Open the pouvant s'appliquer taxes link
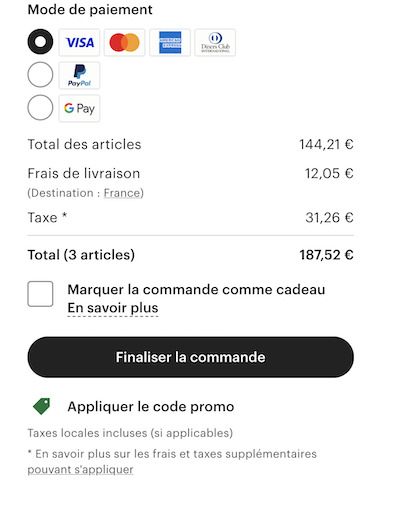Viewport: 400px width, 508px height. [80, 469]
